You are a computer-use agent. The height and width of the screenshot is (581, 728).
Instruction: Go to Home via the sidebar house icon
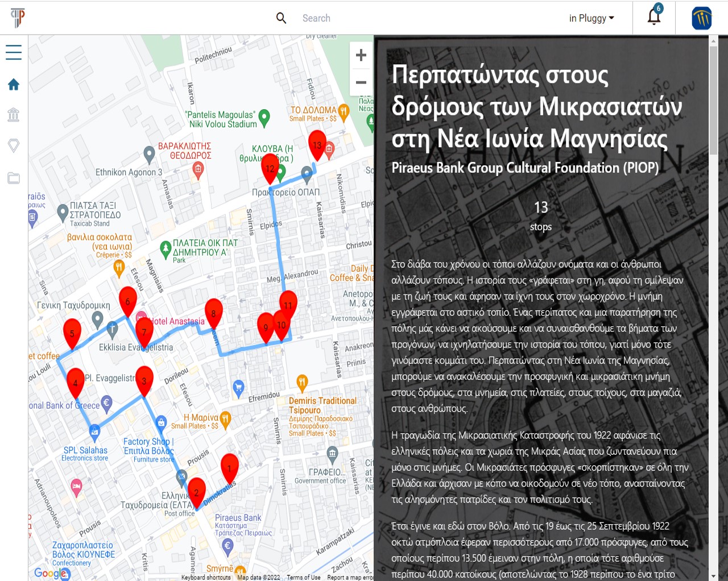(14, 85)
